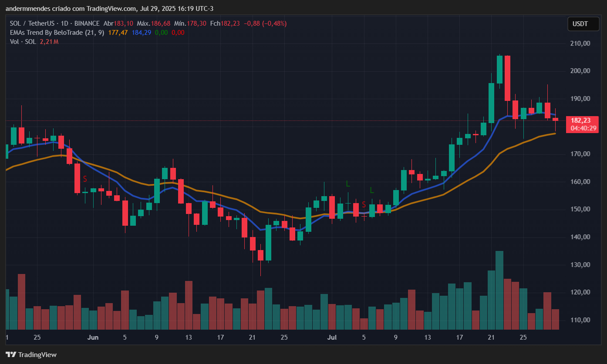Click the Jun label on the time axis
This screenshot has height=364, width=607.
93,337
